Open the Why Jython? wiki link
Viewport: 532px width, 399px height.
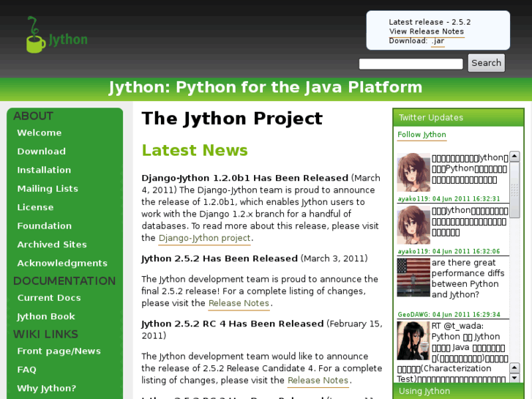[47, 389]
